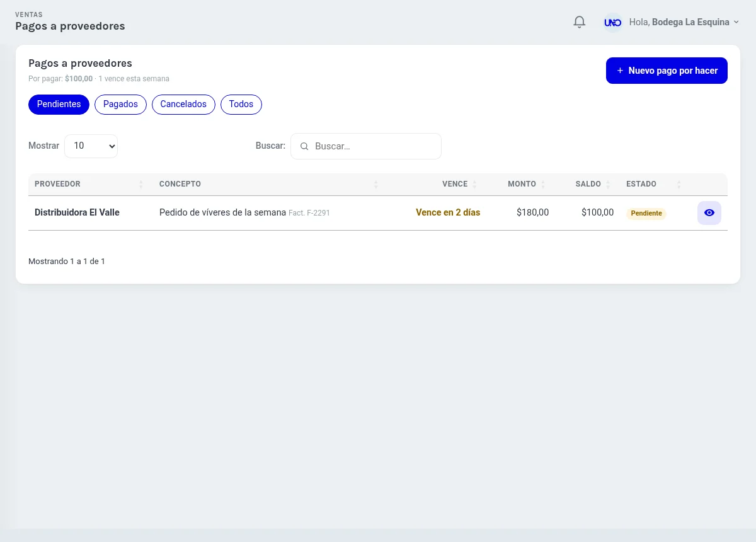Show Cancelados payments
The width and height of the screenshot is (756, 542).
point(183,105)
